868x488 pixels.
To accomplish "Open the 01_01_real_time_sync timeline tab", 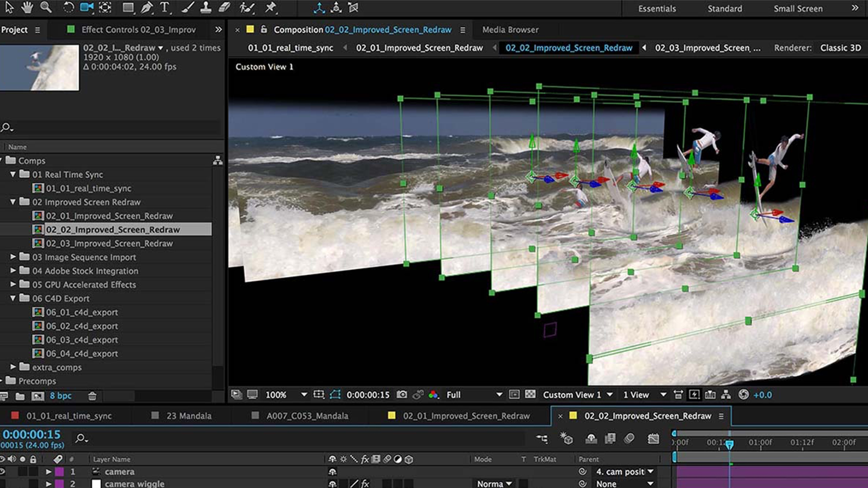I will (68, 416).
